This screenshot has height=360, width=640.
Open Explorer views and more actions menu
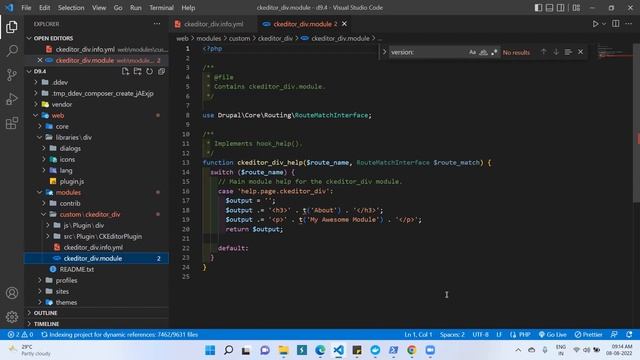157,24
